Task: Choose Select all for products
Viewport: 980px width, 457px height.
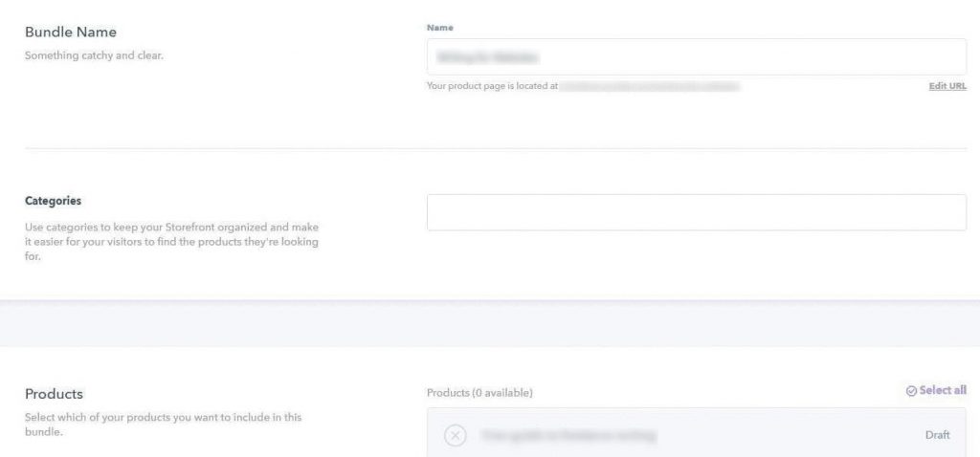Action: click(936, 391)
